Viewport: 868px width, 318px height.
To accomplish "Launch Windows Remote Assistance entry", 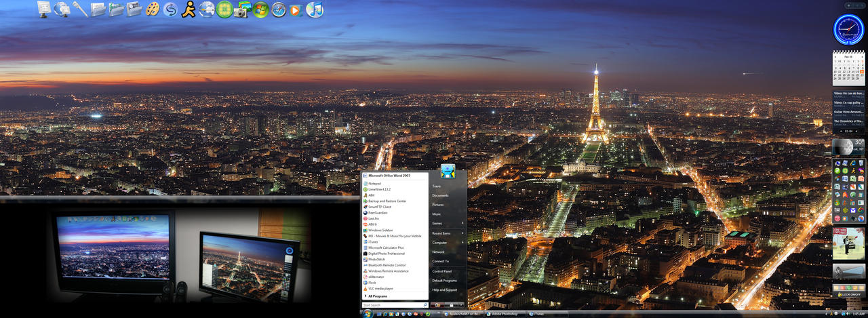I will tap(395, 271).
